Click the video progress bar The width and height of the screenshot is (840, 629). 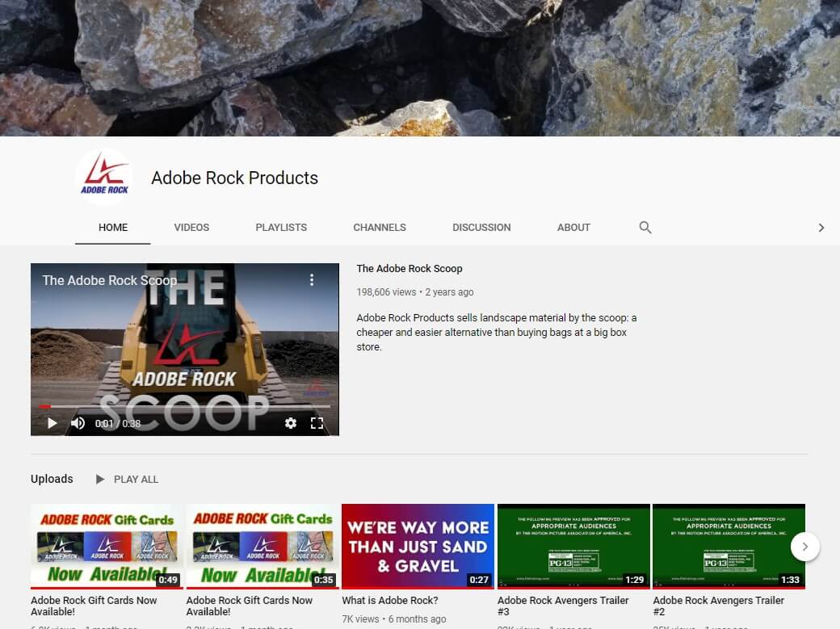click(x=185, y=407)
